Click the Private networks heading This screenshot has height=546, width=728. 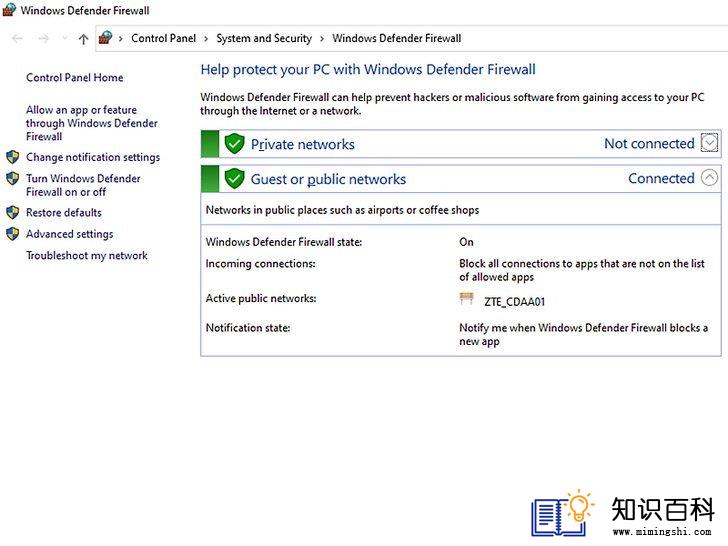pyautogui.click(x=303, y=144)
